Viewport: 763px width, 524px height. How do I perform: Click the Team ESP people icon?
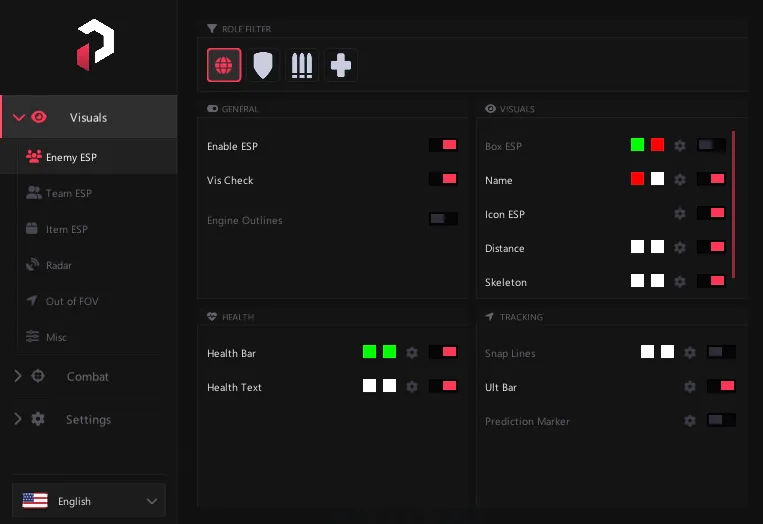click(x=34, y=192)
